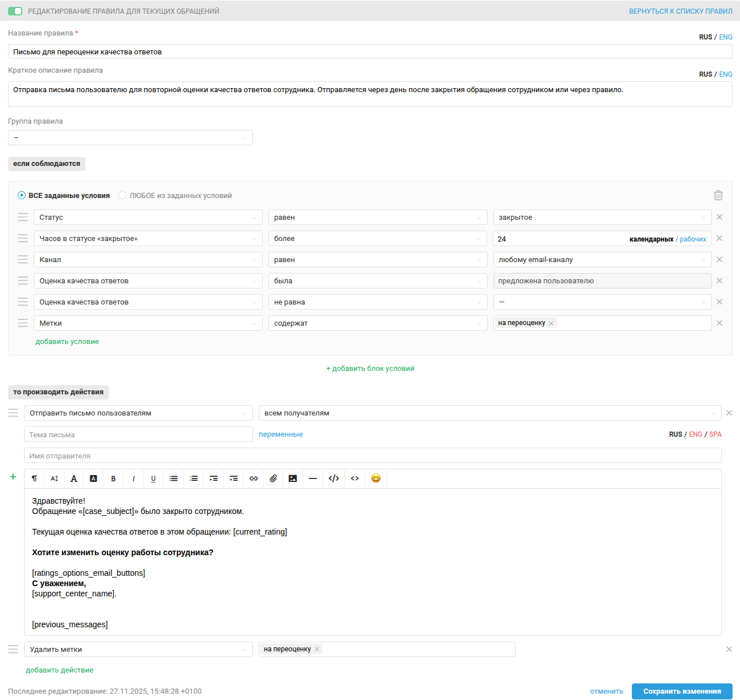
Task: Apply underline formatting in the editor
Action: click(153, 478)
